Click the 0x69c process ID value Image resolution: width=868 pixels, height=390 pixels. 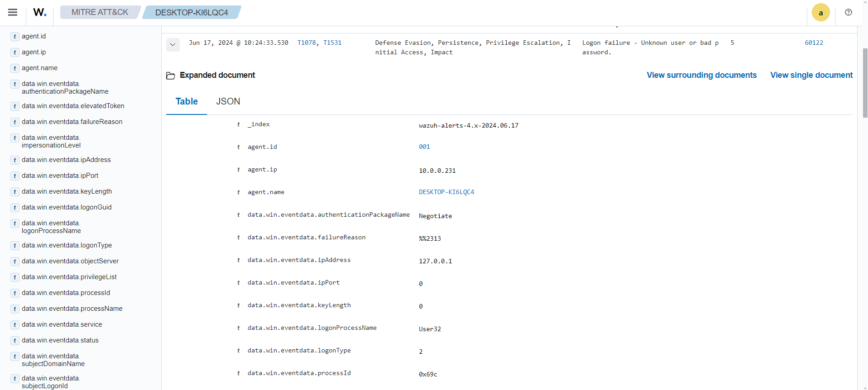pos(428,374)
